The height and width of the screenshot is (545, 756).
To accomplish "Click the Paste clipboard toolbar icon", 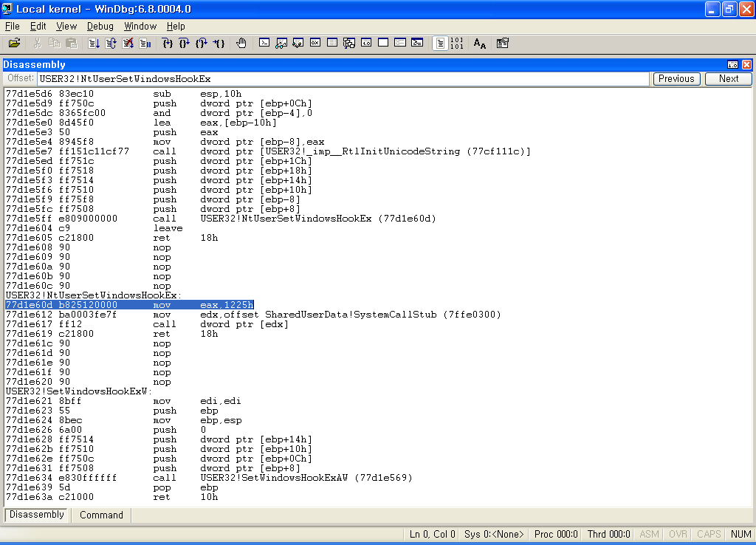I will tap(72, 44).
